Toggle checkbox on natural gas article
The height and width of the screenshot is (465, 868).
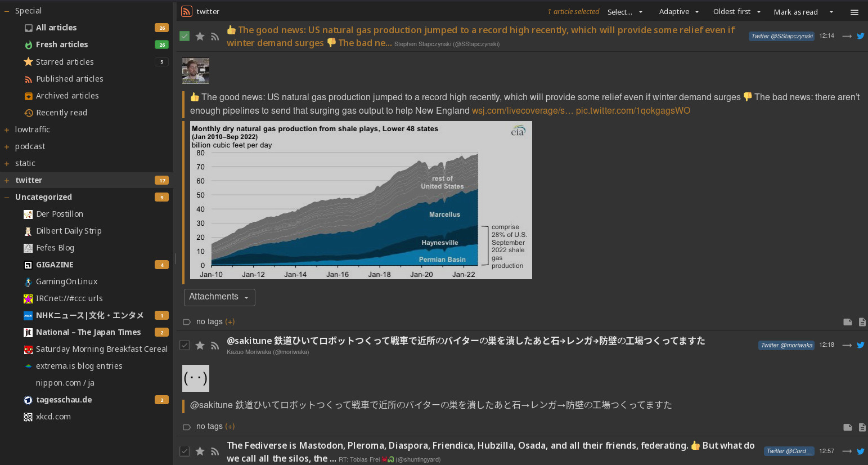click(185, 36)
